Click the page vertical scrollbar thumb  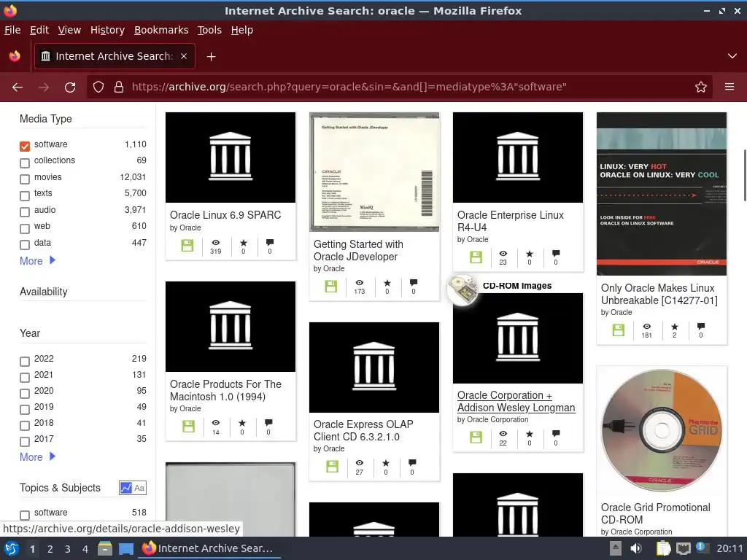pos(744,175)
